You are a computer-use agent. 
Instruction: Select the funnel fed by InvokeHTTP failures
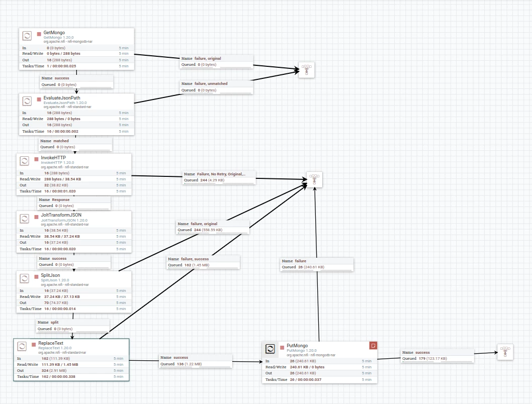tap(314, 179)
